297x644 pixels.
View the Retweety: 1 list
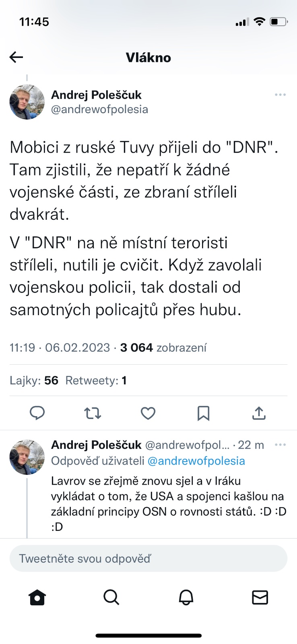click(x=96, y=380)
